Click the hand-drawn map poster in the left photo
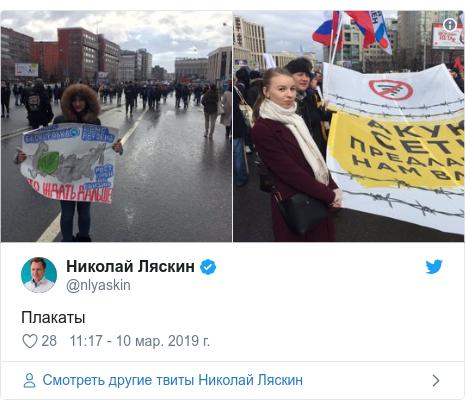465x410 pixels. (x=69, y=163)
